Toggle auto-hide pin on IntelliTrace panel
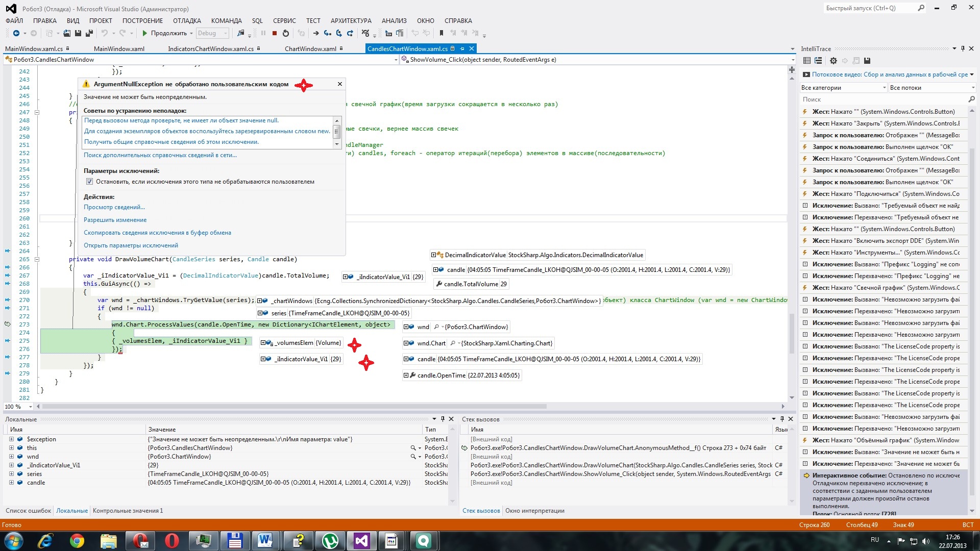Screen dimensions: 980x551 click(x=963, y=48)
